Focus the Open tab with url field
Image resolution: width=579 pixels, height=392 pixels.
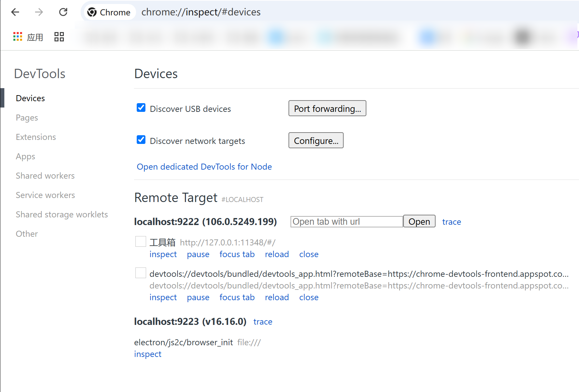click(x=347, y=222)
